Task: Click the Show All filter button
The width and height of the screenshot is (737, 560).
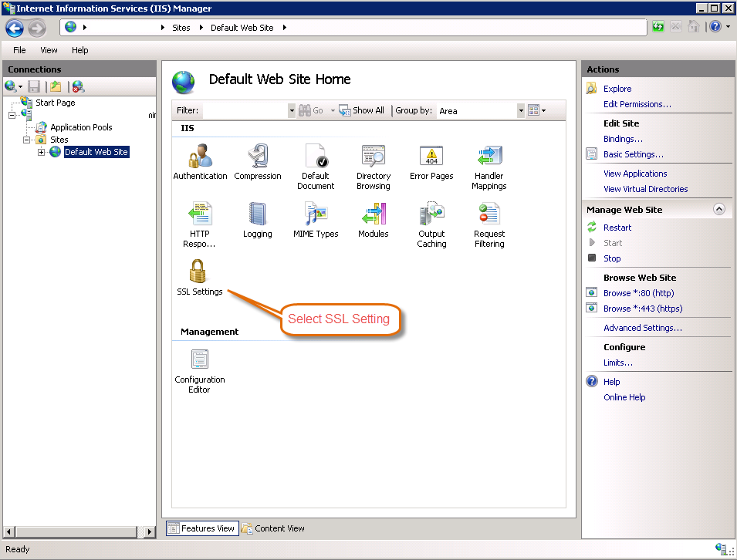Action: tap(361, 110)
